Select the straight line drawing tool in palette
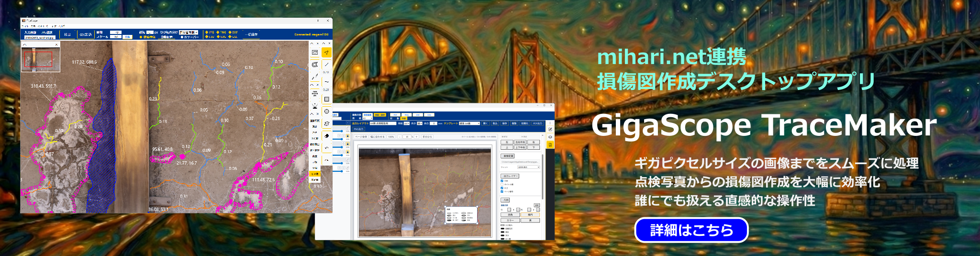980x256 pixels. point(327,64)
